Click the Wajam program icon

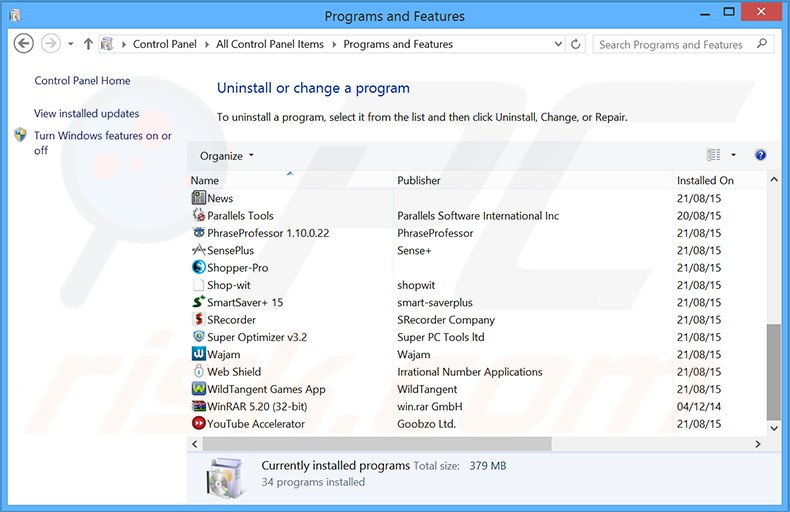point(199,354)
